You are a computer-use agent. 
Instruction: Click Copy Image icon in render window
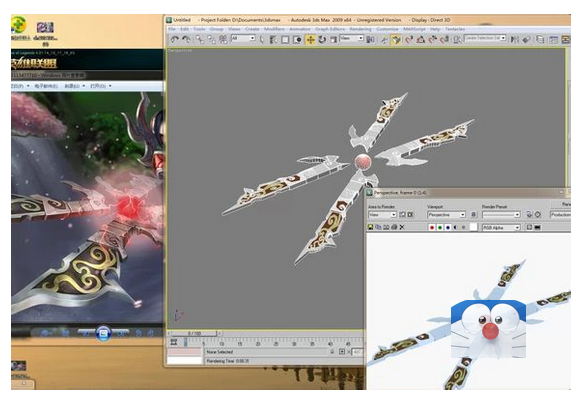pyautogui.click(x=378, y=227)
